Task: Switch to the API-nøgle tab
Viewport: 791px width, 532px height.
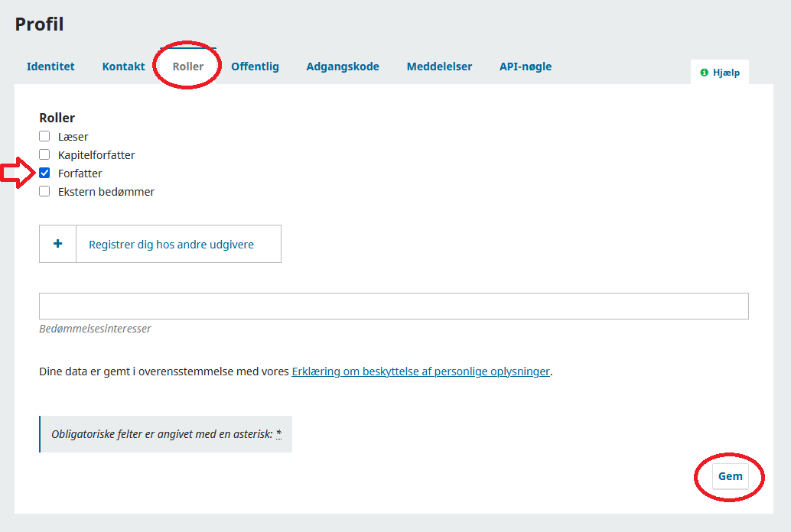Action: click(526, 66)
